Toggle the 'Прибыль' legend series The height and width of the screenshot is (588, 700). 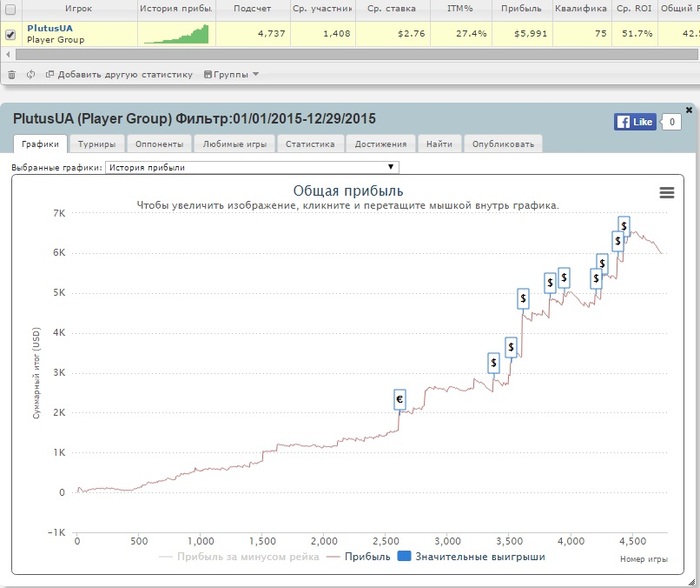(359, 557)
